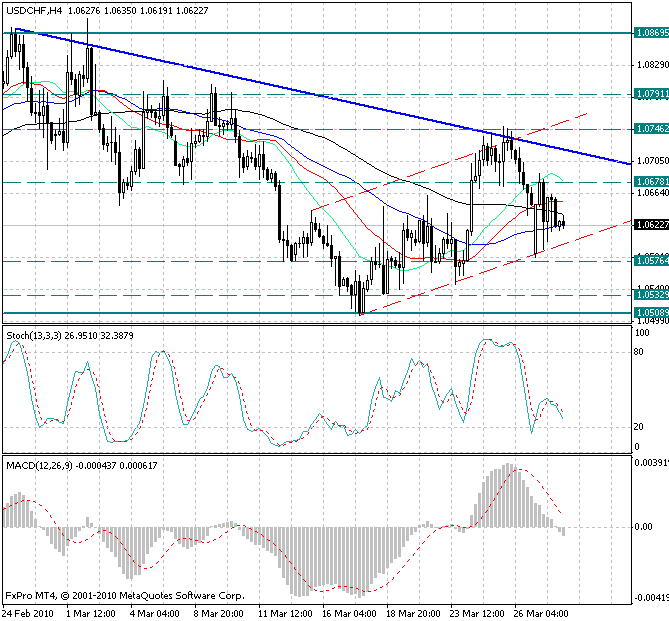The image size is (669, 621).
Task: Click the 1 Mar 12:00 time label
Action: tap(90, 614)
